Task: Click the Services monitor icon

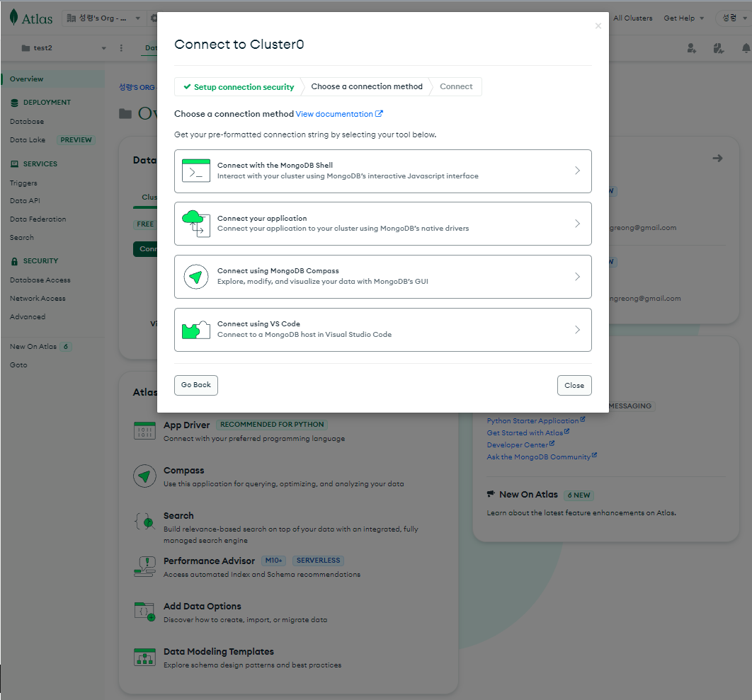Action: (x=14, y=164)
